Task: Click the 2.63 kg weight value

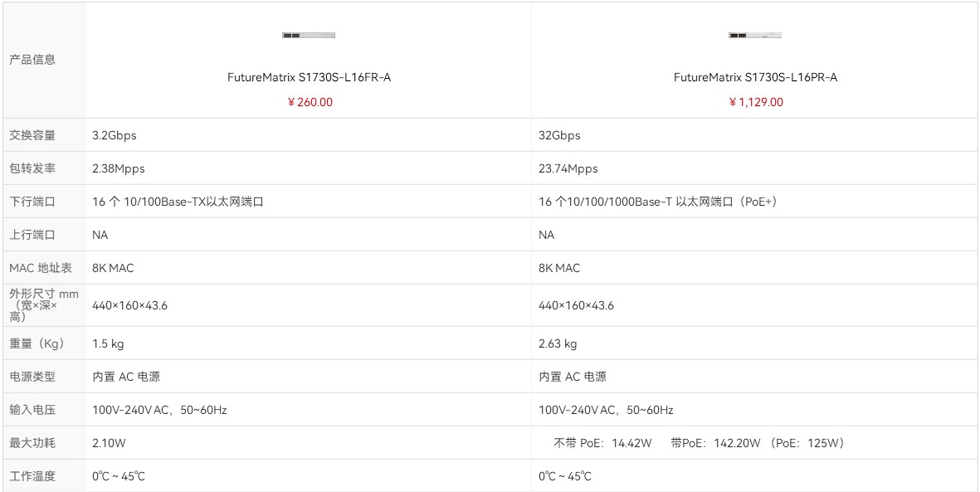Action: [x=558, y=343]
